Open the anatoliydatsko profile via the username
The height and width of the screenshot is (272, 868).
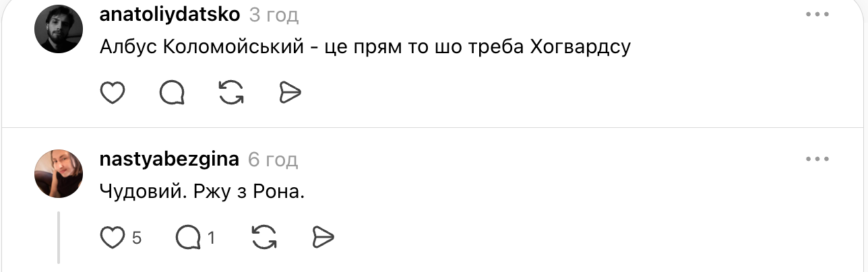[x=169, y=15]
